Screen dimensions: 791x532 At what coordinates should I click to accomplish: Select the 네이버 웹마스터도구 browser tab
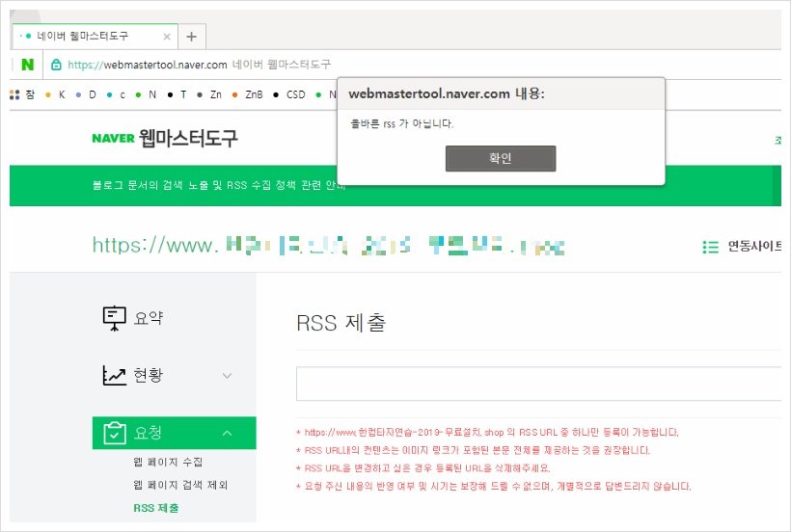[x=95, y=37]
